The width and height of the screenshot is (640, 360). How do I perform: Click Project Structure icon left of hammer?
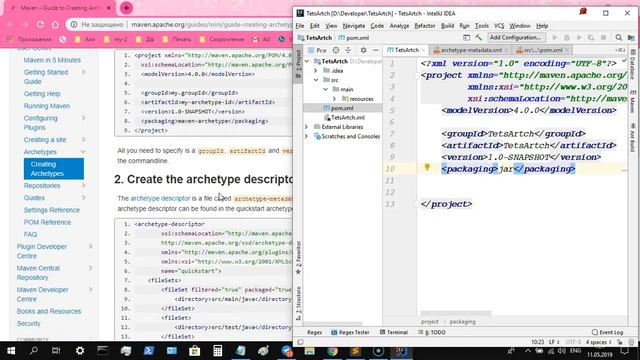pyautogui.click(x=466, y=38)
